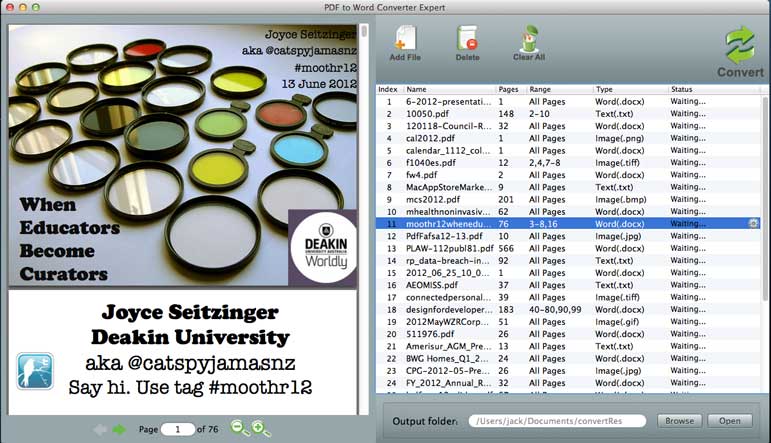Go to previous page with grey arrow

(x=100, y=429)
